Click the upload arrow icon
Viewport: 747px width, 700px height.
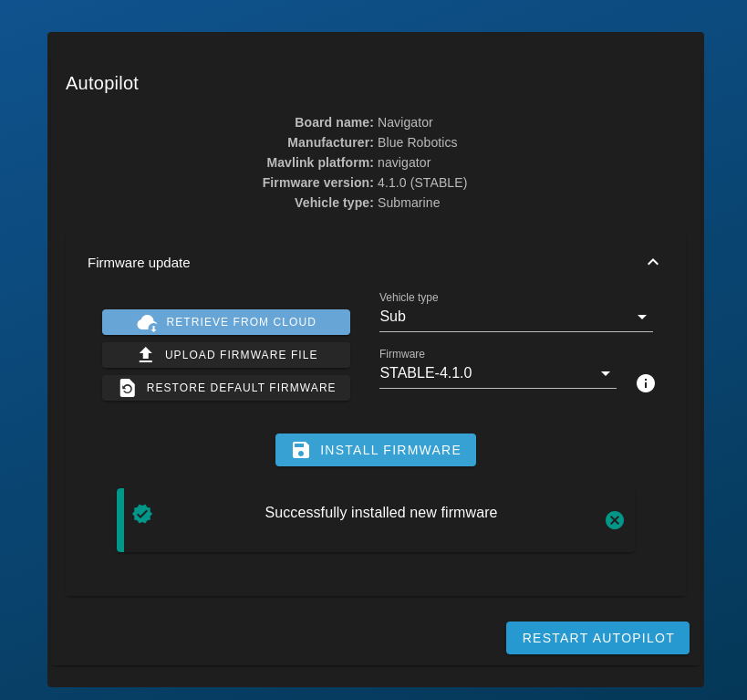[146, 355]
